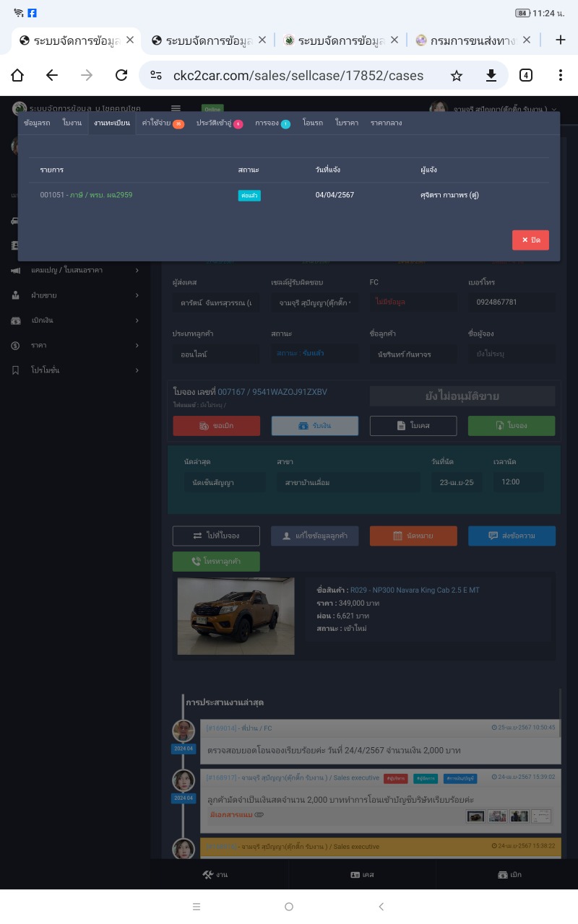Expand โปรโมชั่น sidebar menu

(75, 370)
